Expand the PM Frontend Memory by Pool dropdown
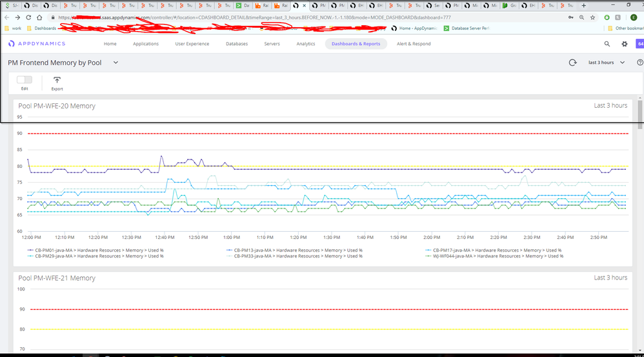The width and height of the screenshot is (644, 357). coord(116,63)
